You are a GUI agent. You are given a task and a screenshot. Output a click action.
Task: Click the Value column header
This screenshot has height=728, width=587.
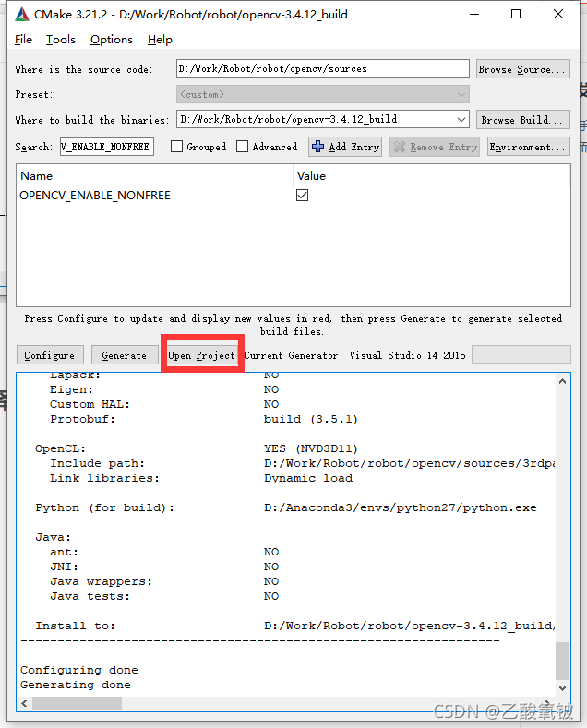click(x=311, y=176)
